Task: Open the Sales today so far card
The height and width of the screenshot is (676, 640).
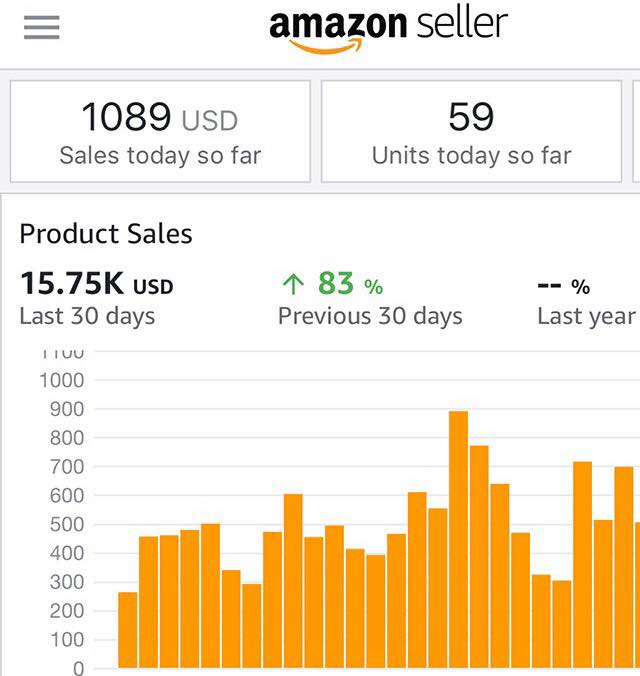Action: (x=160, y=131)
